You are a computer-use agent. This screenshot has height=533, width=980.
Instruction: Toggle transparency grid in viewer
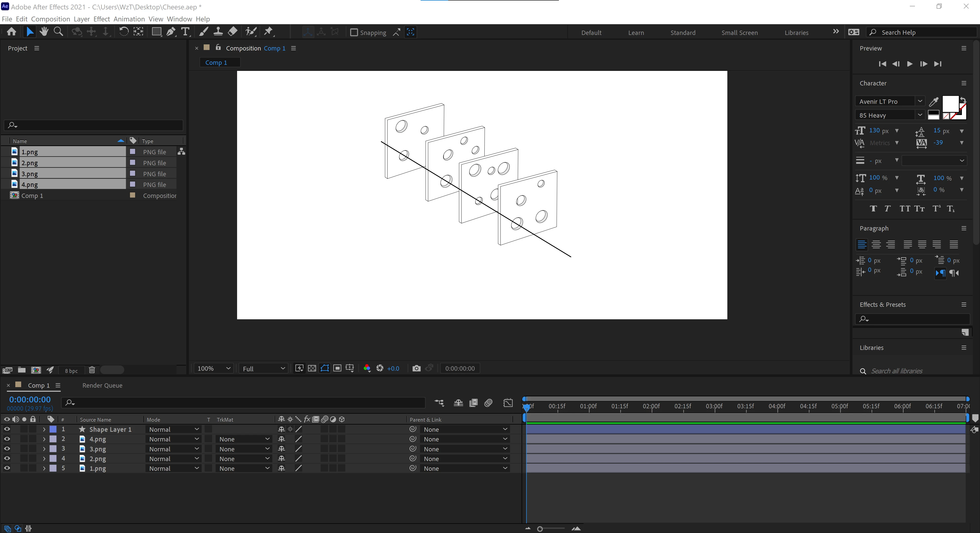coord(312,368)
